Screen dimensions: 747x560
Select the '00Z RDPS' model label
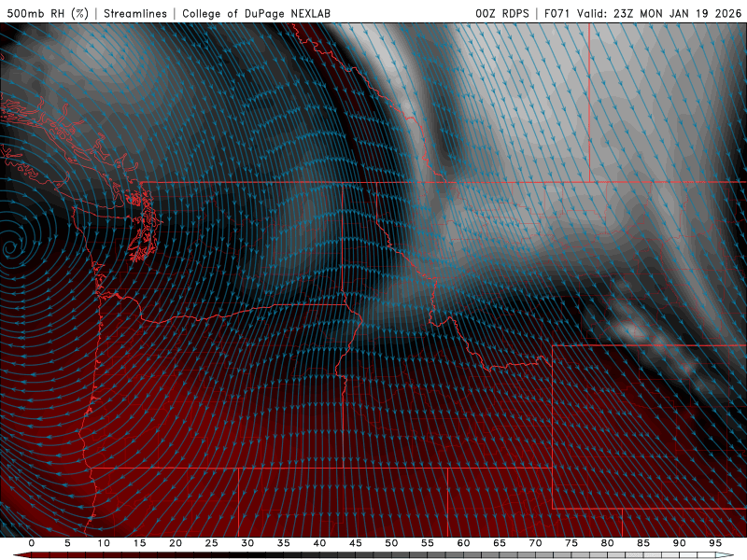tap(502, 13)
